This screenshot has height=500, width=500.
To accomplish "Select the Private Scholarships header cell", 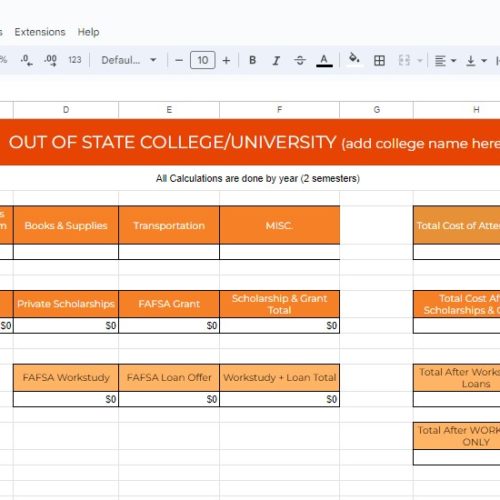I will [66, 304].
